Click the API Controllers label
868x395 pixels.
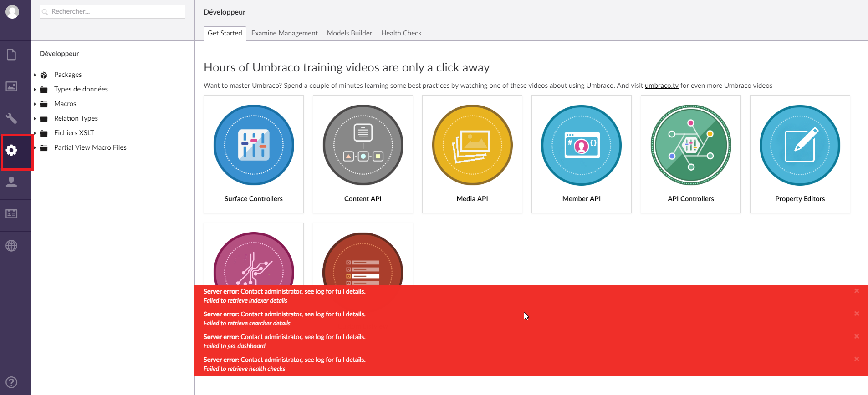[691, 199]
